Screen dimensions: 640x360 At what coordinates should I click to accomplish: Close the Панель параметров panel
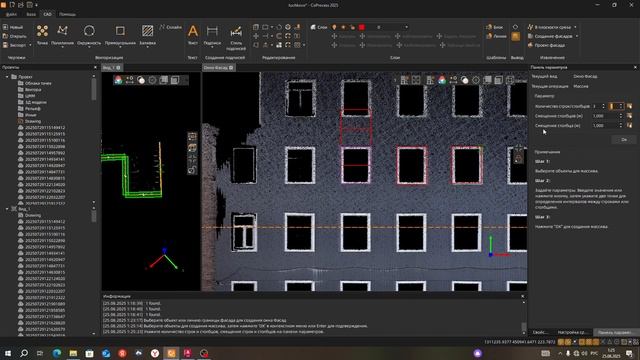(635, 67)
